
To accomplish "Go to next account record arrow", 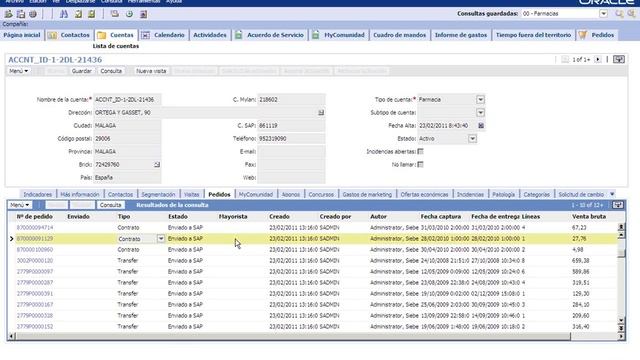I will pos(598,60).
